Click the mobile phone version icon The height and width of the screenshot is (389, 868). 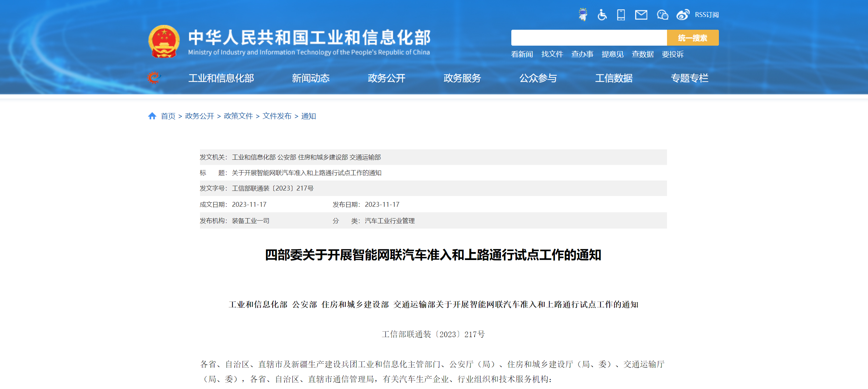tap(621, 15)
